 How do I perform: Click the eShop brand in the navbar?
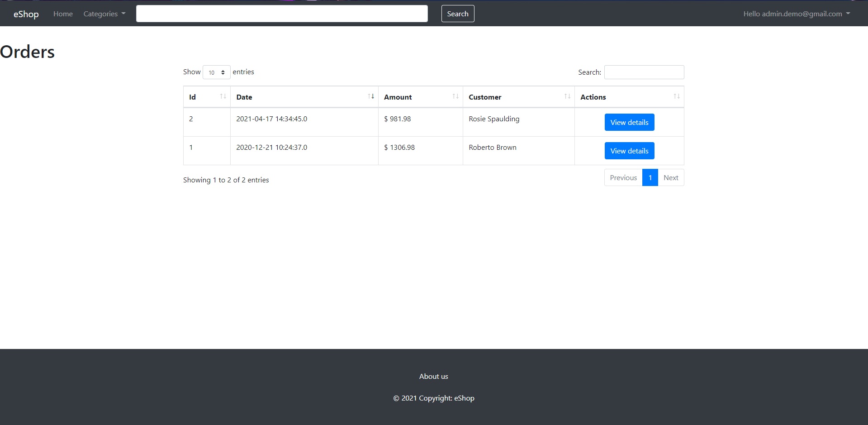click(x=26, y=14)
